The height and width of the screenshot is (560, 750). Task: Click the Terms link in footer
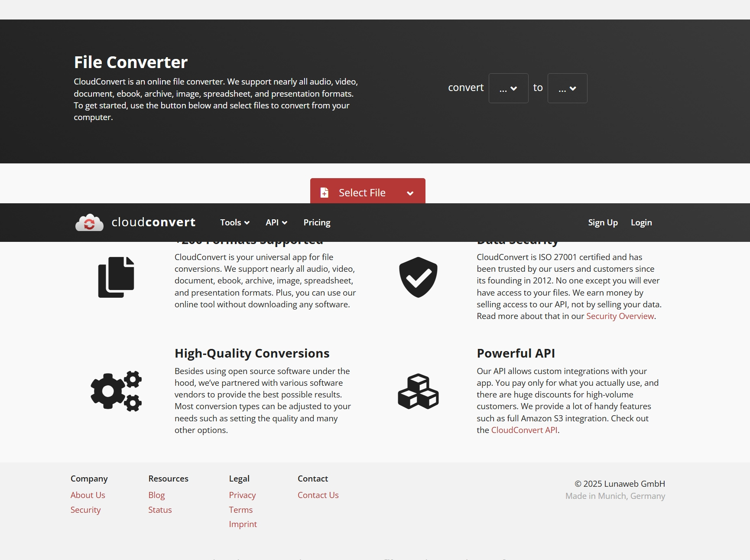coord(241,510)
